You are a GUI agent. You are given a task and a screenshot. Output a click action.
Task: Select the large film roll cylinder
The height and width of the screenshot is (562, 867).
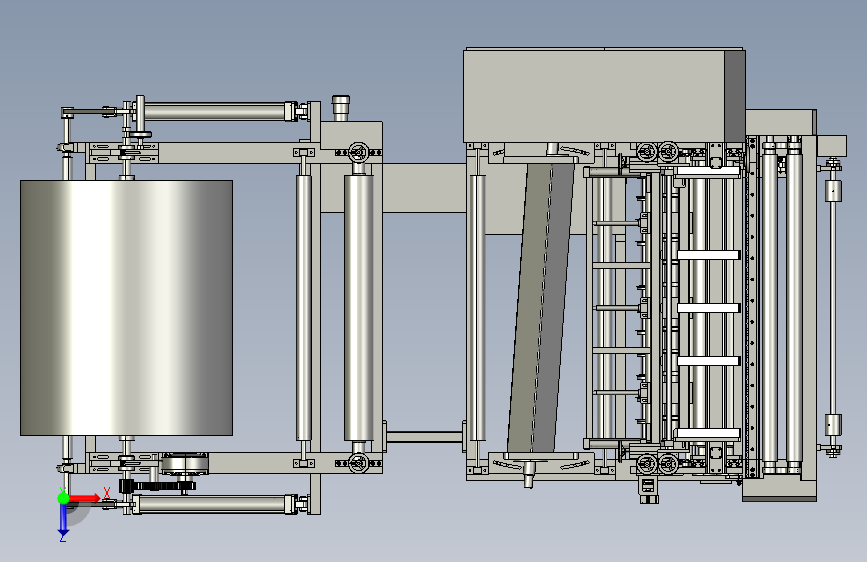point(127,308)
